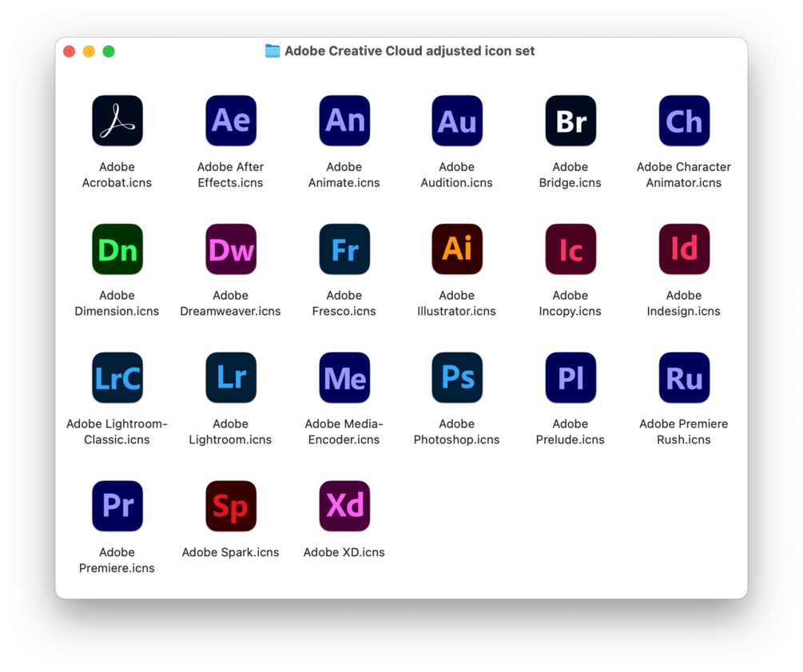This screenshot has width=803, height=672.
Task: Click the folder icon in title bar
Action: pos(272,50)
